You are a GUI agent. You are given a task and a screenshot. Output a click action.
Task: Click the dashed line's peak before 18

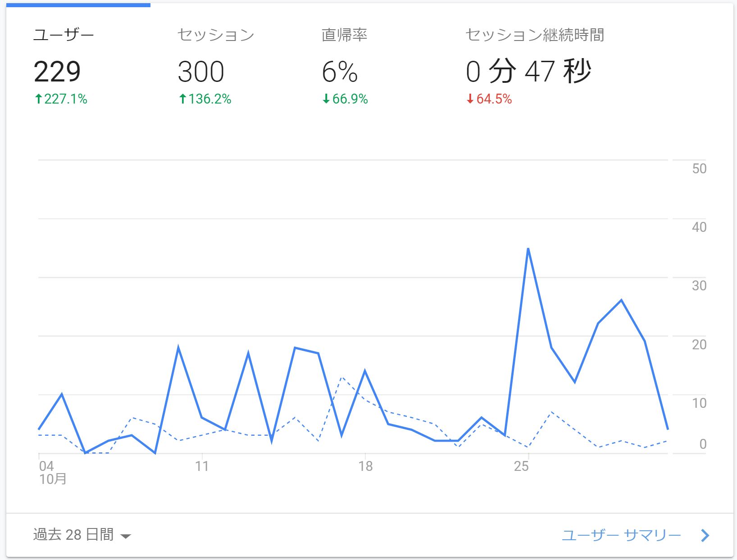tap(342, 377)
